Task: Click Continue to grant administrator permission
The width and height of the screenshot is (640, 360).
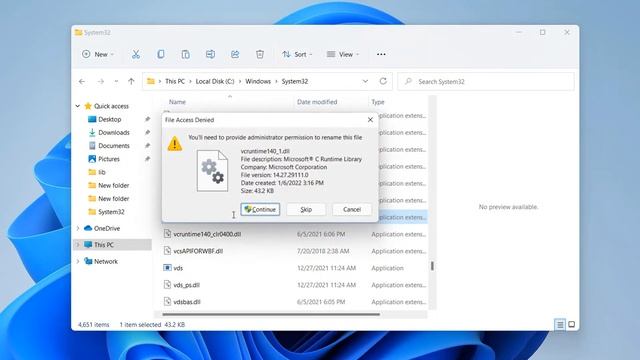Action: (260, 209)
